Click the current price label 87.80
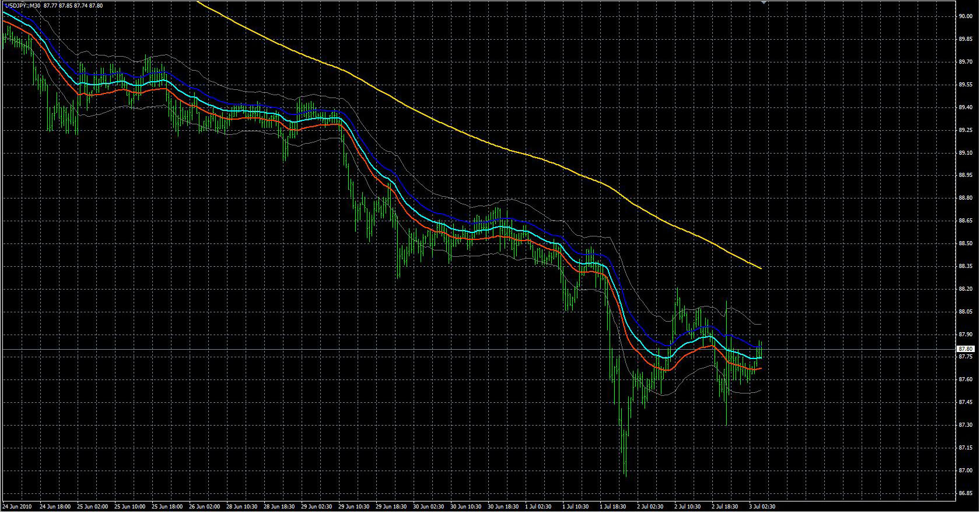 tap(965, 349)
